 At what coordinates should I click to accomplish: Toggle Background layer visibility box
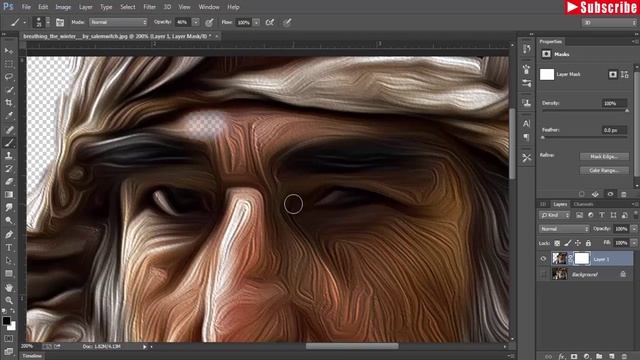pyautogui.click(x=543, y=274)
